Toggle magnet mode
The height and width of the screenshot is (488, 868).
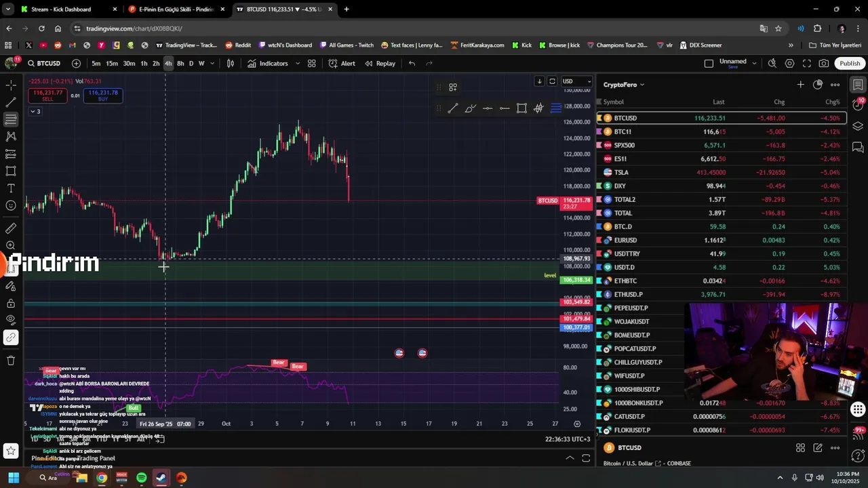point(11,268)
